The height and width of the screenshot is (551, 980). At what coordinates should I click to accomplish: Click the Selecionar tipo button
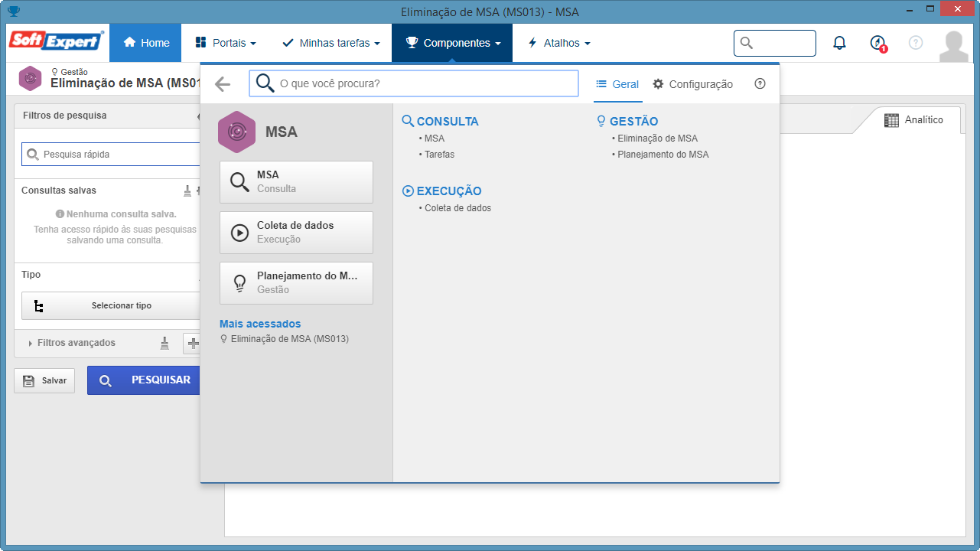coord(111,305)
